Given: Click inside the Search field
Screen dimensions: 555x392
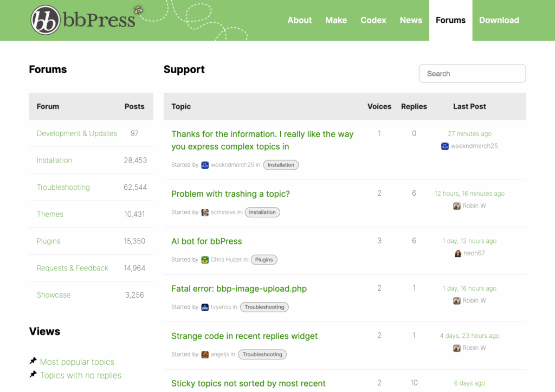Looking at the screenshot, I should pos(472,73).
